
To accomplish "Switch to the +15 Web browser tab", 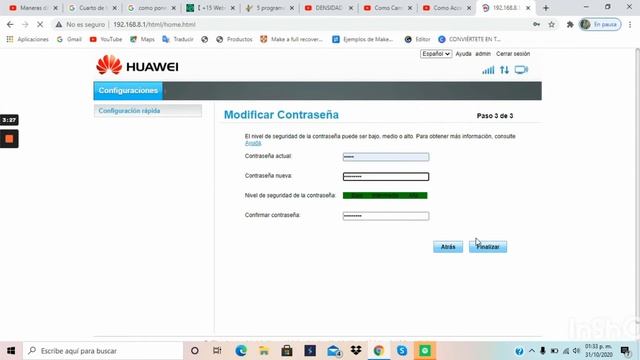I will (211, 8).
